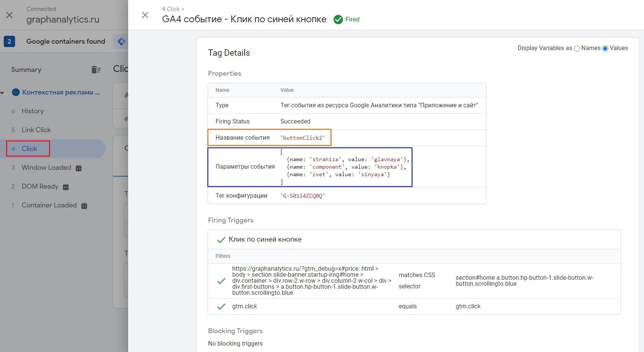This screenshot has height=352, width=644.
Task: Collapse the Контекстная реклама event group
Action: pyautogui.click(x=3, y=93)
